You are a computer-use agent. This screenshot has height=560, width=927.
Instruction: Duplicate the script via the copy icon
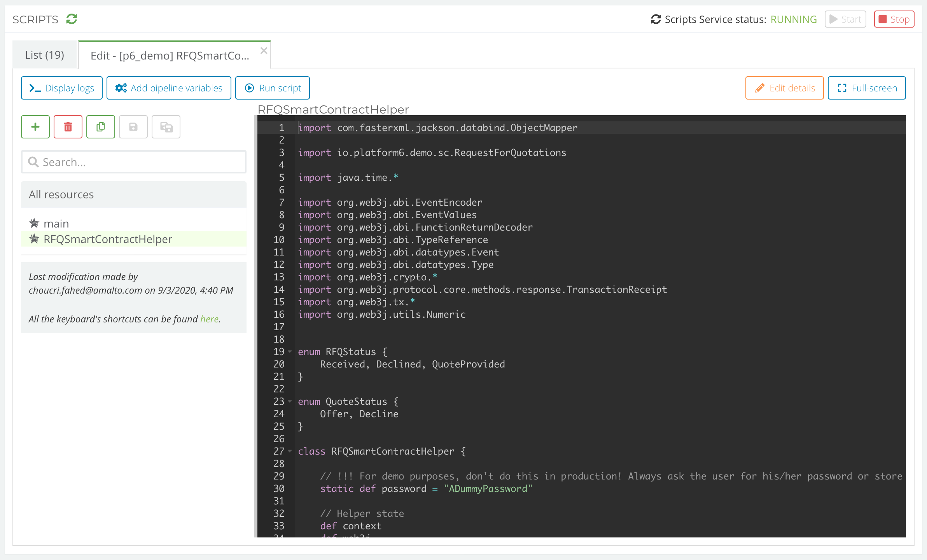tap(100, 127)
